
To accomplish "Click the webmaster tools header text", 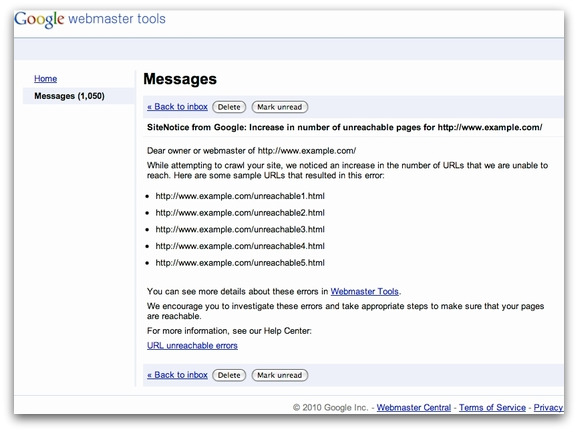I will (x=117, y=18).
